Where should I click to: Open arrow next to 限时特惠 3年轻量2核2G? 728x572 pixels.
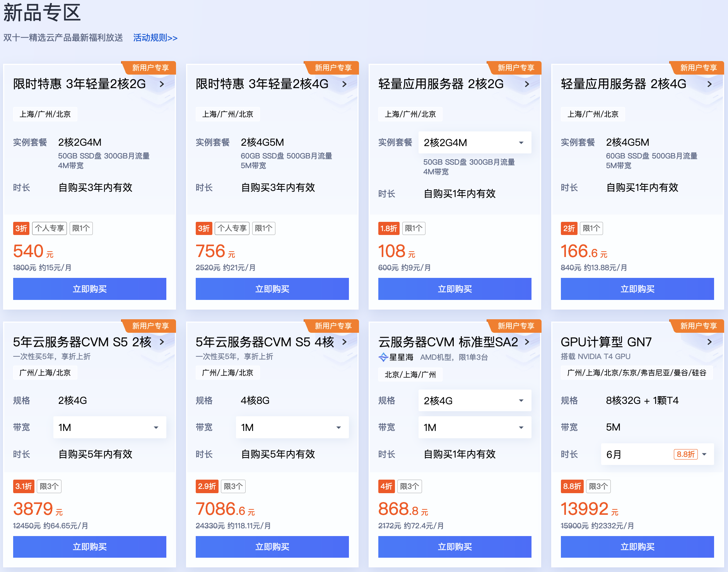click(162, 84)
